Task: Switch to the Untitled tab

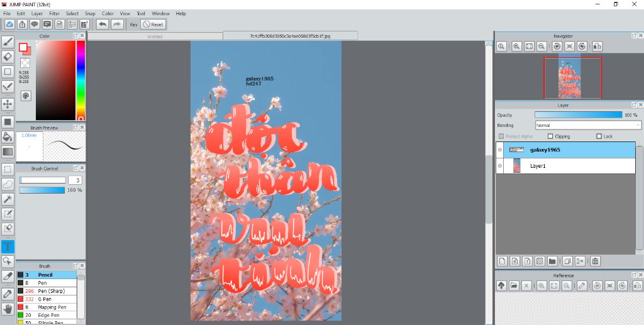Action: [x=155, y=36]
